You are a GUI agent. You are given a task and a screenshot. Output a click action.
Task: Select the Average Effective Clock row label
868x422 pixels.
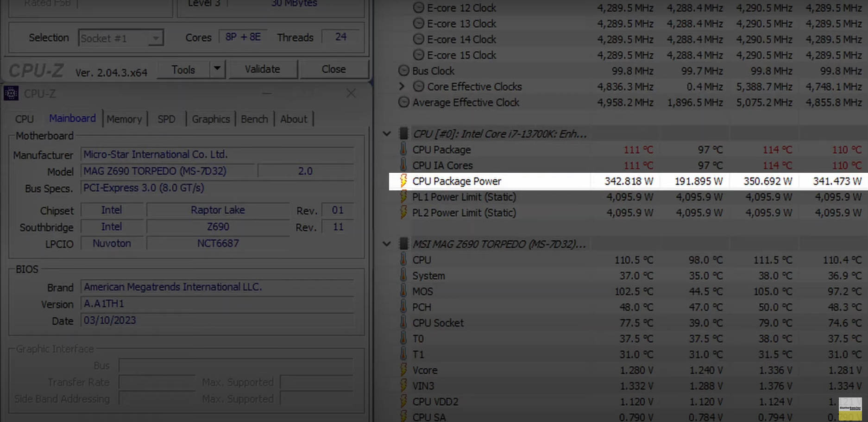[466, 102]
